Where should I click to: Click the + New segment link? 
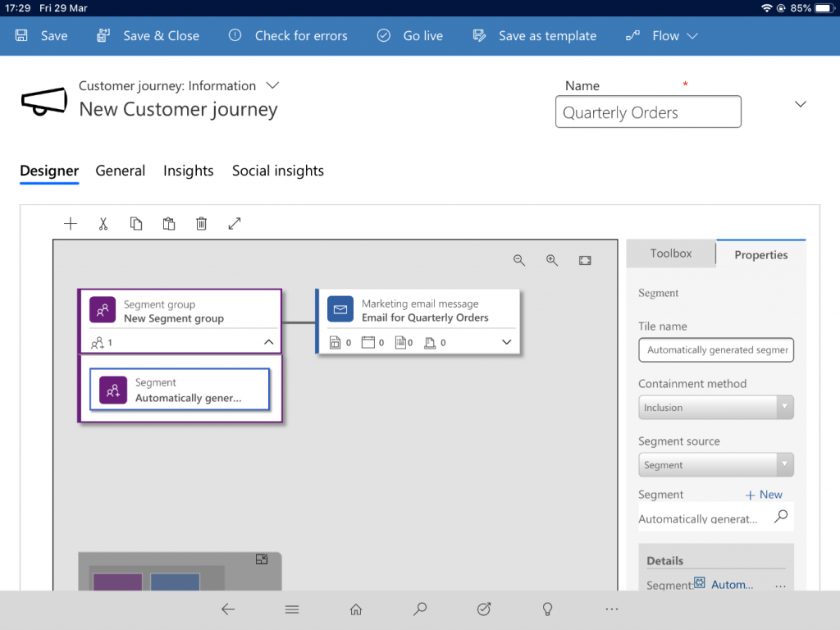pyautogui.click(x=763, y=495)
